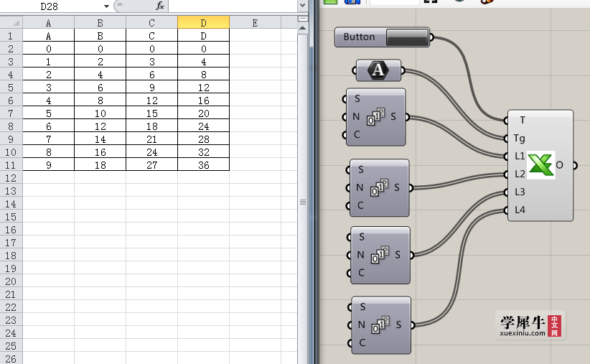
Task: Select the highlighted column D header
Action: [203, 22]
